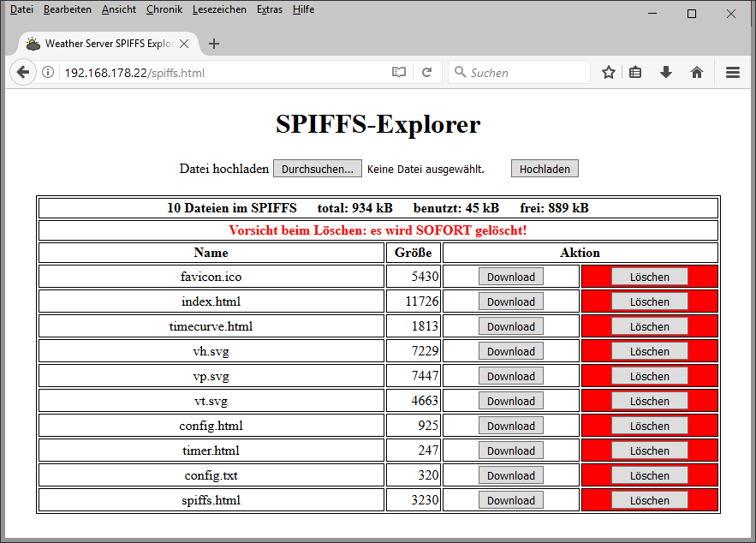
Task: Click the browser back arrow button
Action: [22, 73]
